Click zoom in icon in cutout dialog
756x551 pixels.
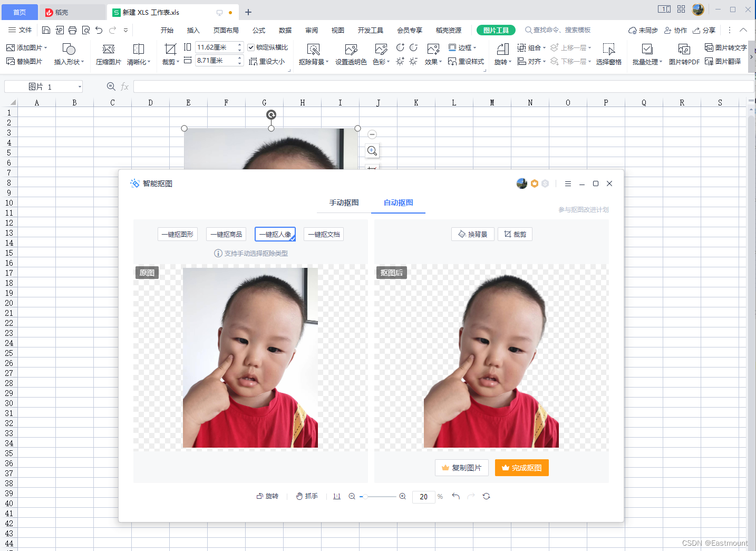click(x=403, y=496)
